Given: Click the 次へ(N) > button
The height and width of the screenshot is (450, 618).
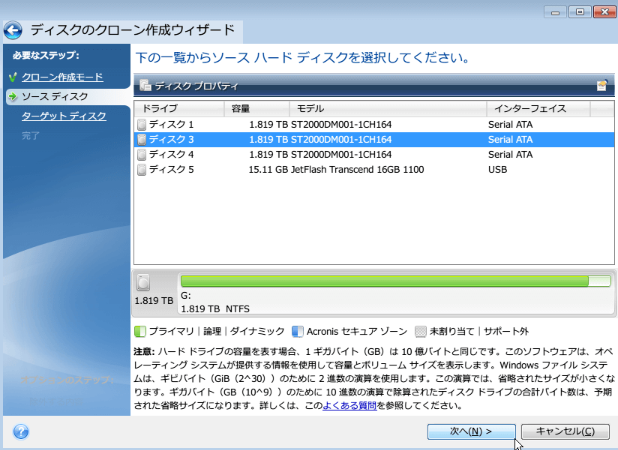Looking at the screenshot, I should (x=471, y=431).
